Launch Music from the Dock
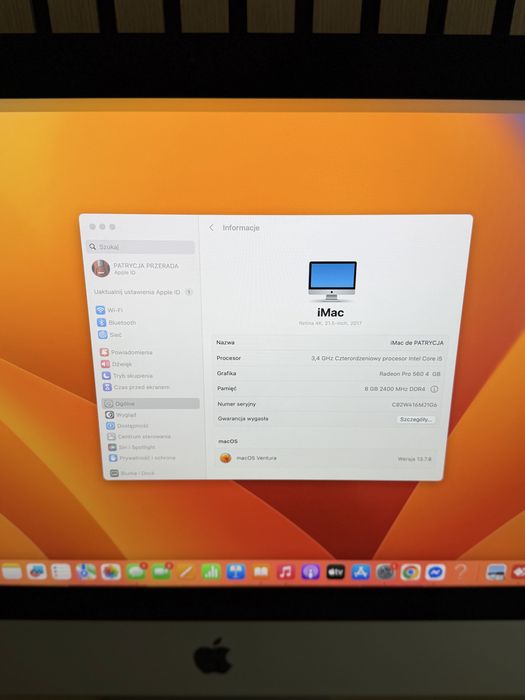525x700 pixels. click(x=285, y=572)
